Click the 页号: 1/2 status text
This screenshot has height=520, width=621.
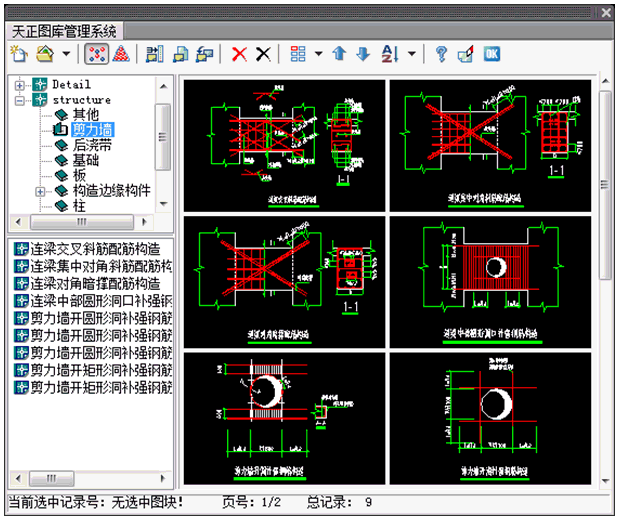tap(251, 502)
